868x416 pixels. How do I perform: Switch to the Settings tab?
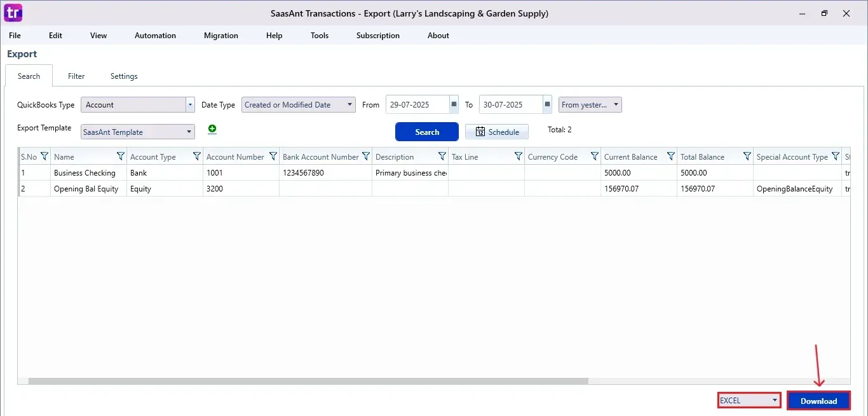(x=124, y=76)
